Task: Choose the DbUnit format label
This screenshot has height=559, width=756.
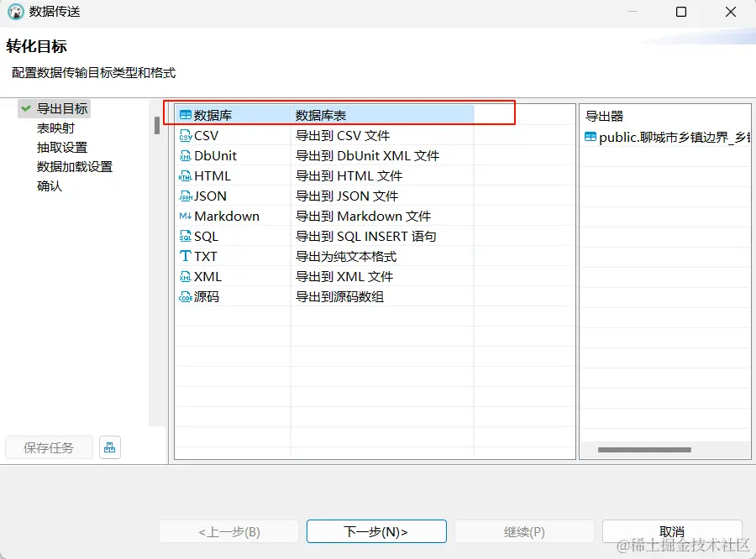Action: (216, 155)
